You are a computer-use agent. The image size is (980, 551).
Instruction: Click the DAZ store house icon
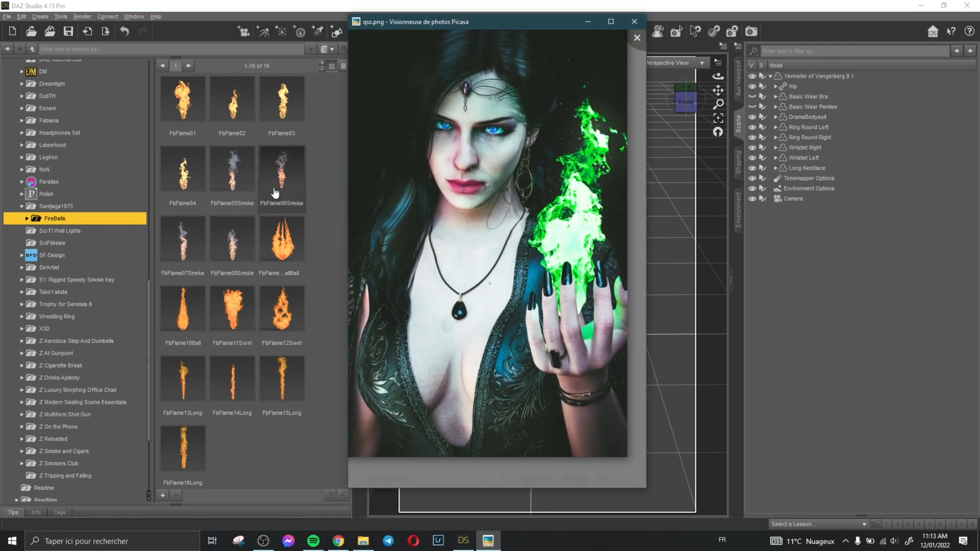click(x=933, y=31)
